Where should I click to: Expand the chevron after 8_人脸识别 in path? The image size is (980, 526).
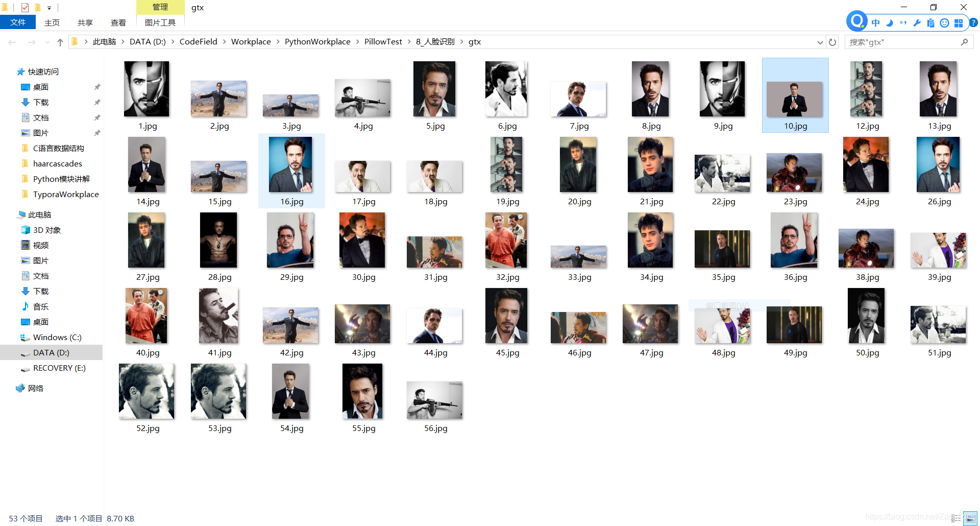[x=461, y=42]
